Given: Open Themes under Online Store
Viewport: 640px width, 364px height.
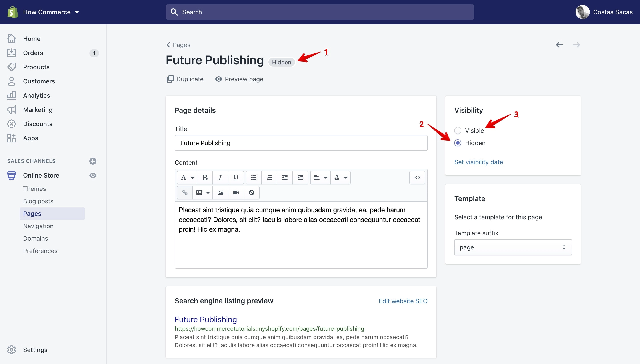Looking at the screenshot, I should (34, 188).
